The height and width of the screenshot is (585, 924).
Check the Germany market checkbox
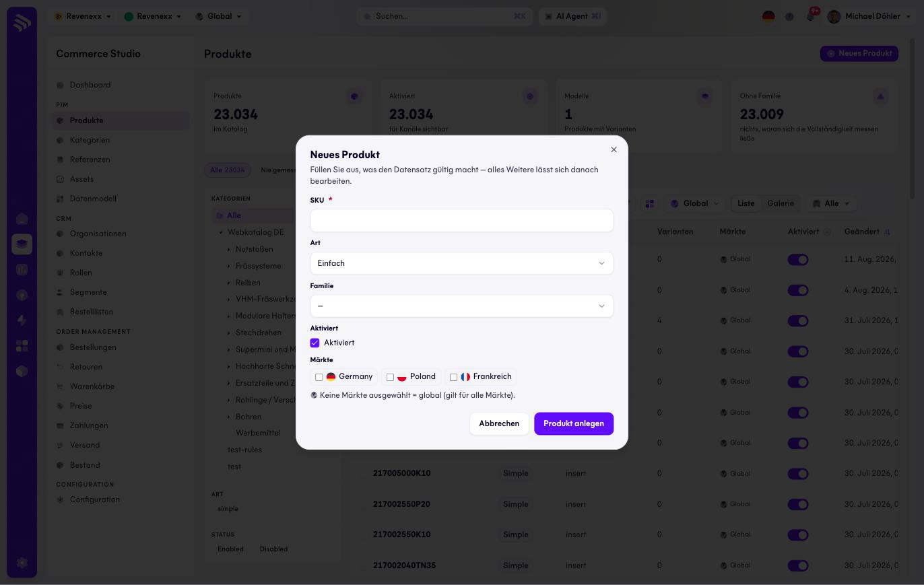[x=319, y=377]
